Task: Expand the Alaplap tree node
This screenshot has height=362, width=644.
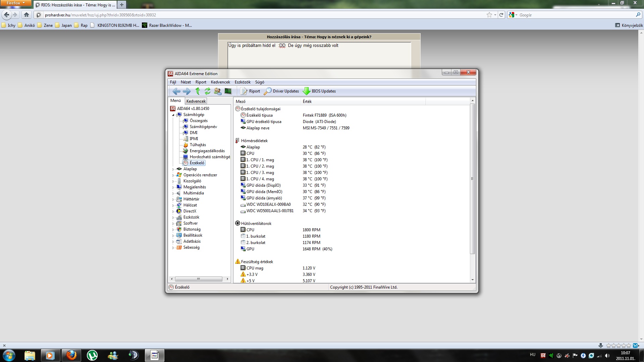Action: click(173, 169)
